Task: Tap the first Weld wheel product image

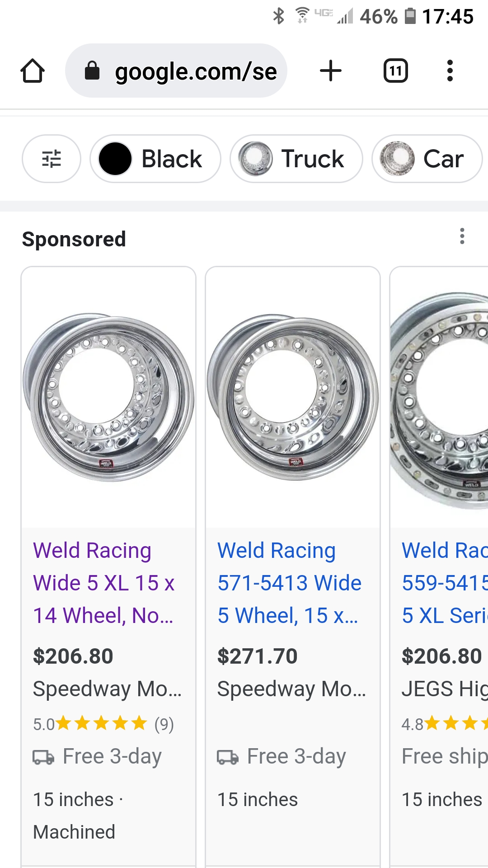Action: [108, 398]
